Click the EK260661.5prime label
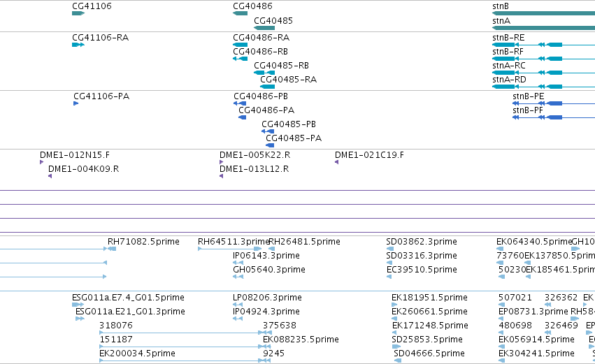This screenshot has width=595, height=364. [x=429, y=312]
